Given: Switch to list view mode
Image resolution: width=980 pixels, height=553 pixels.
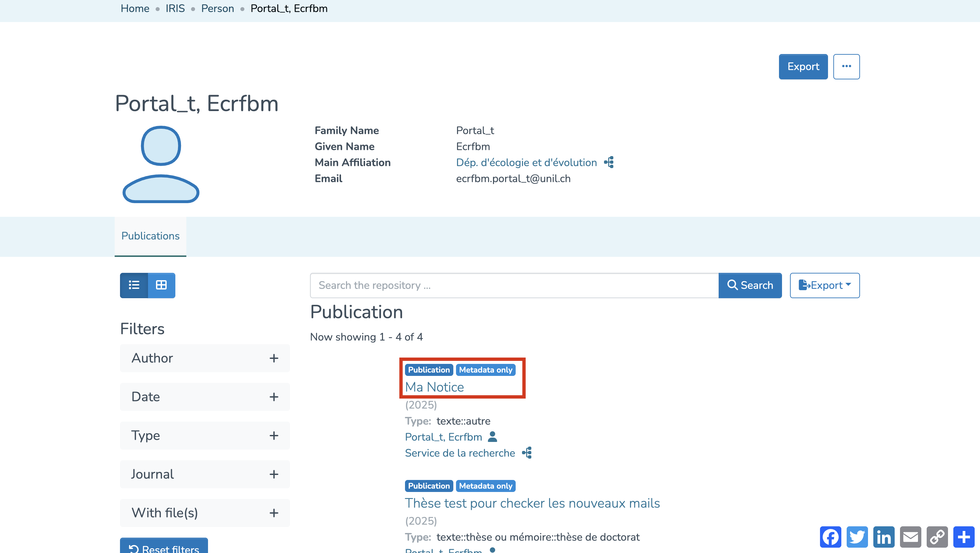Looking at the screenshot, I should [x=134, y=285].
